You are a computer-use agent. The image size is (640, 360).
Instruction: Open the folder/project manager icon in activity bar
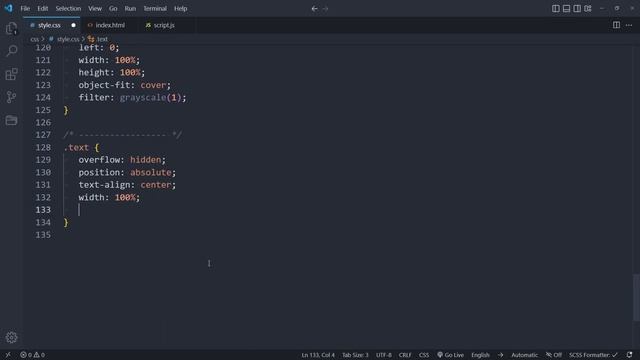(x=11, y=120)
